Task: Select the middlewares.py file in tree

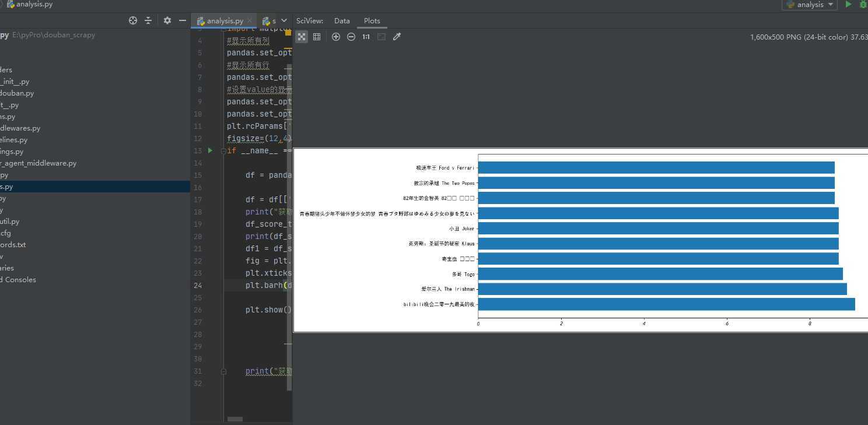Action: (20, 128)
